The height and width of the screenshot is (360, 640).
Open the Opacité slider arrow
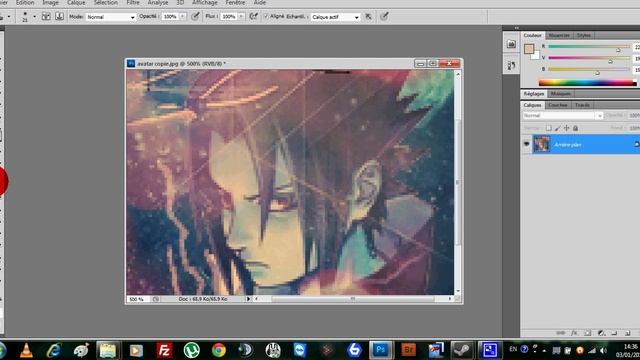pos(182,17)
